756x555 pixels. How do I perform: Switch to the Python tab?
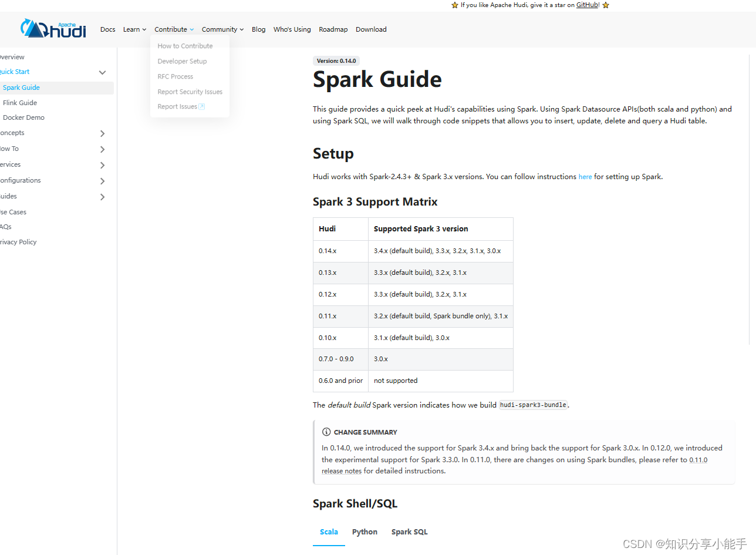365,532
